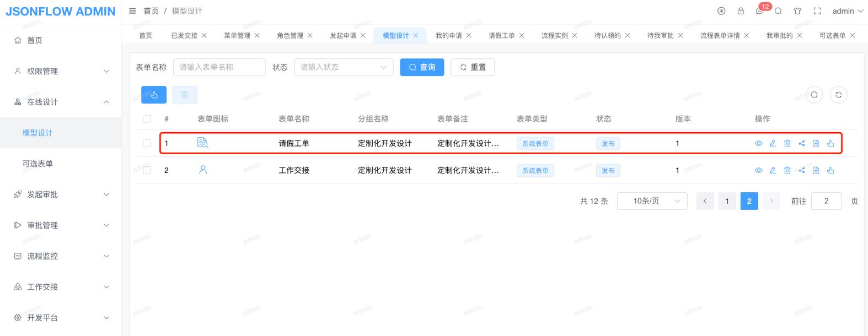Click the 查询 search button
Screen dimensions: 868x336
(x=422, y=67)
